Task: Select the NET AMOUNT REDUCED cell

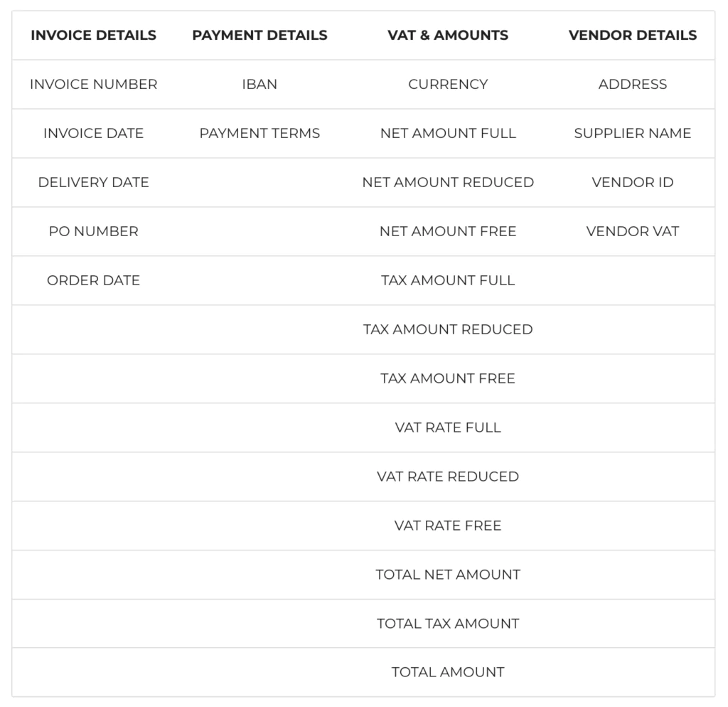Action: pyautogui.click(x=448, y=182)
